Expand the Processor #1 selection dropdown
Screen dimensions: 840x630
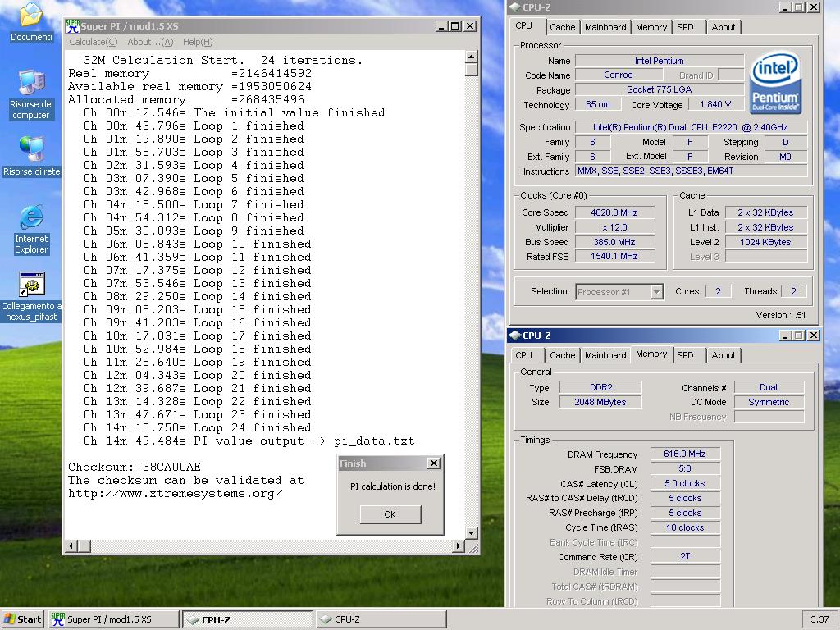click(x=657, y=292)
